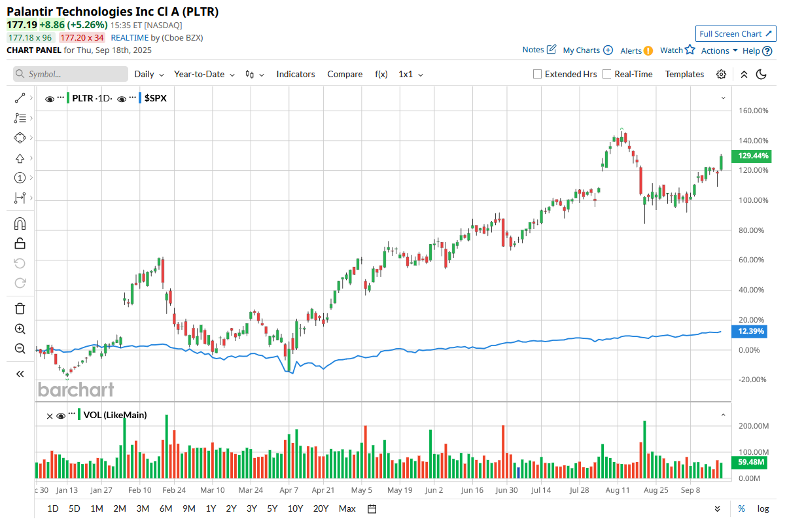Image resolution: width=787 pixels, height=532 pixels.
Task: Expand the Actions dropdown menu
Action: (719, 50)
